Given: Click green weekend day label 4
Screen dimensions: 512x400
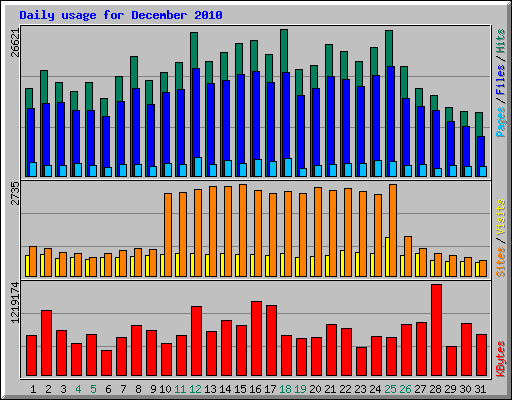Looking at the screenshot, I should (x=78, y=389).
